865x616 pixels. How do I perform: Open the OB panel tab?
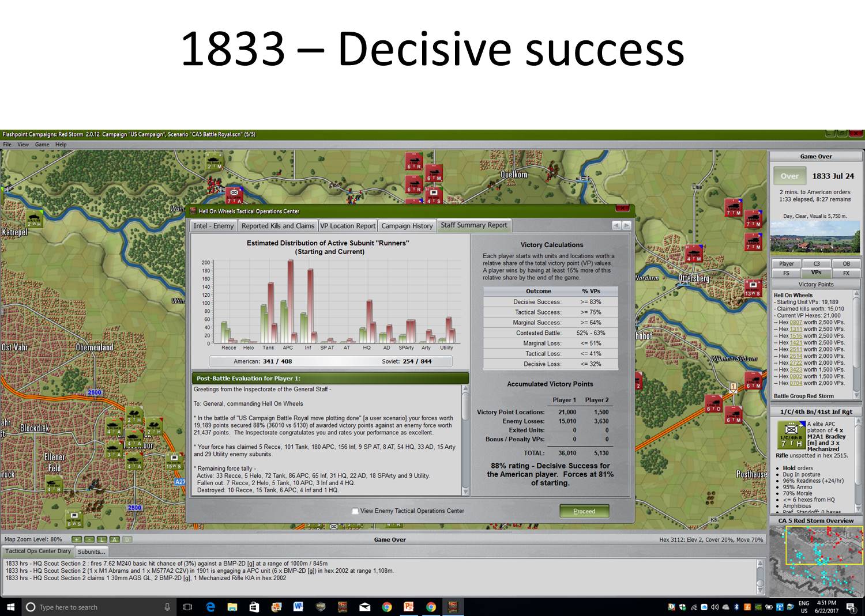click(846, 264)
